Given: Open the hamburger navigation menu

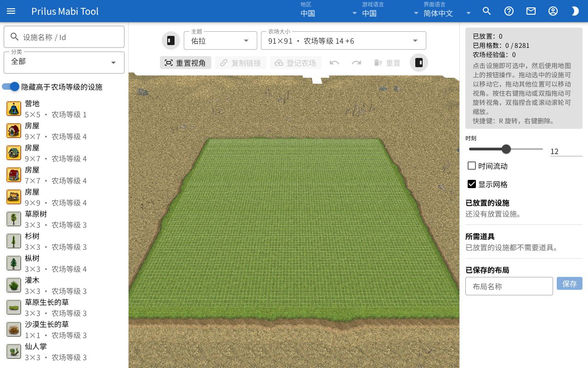Looking at the screenshot, I should (x=11, y=11).
